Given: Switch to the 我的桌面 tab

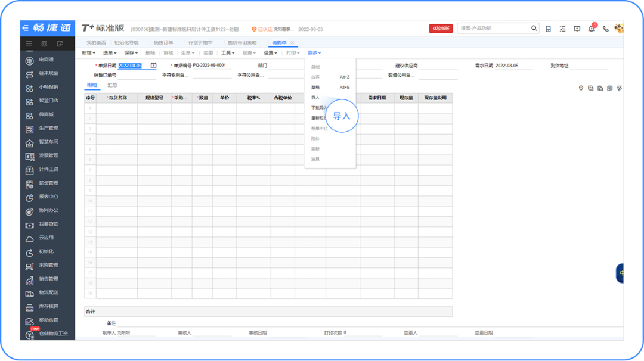Looking at the screenshot, I should pos(96,43).
